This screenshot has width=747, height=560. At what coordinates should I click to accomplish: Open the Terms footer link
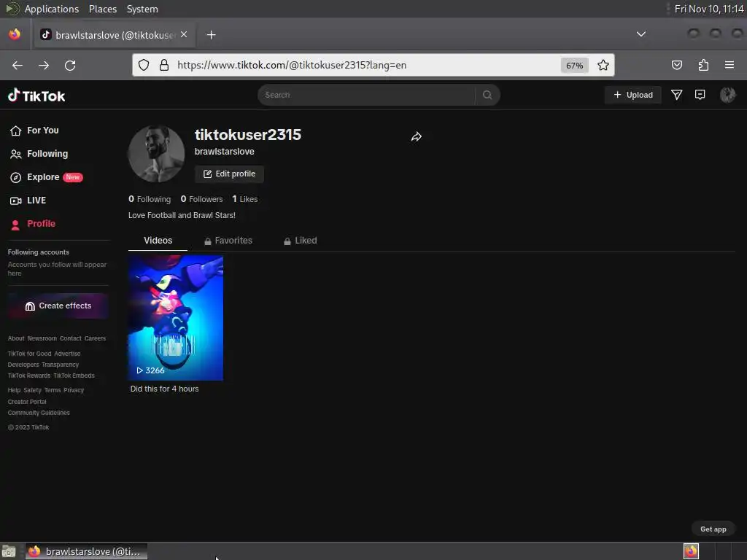pyautogui.click(x=53, y=390)
